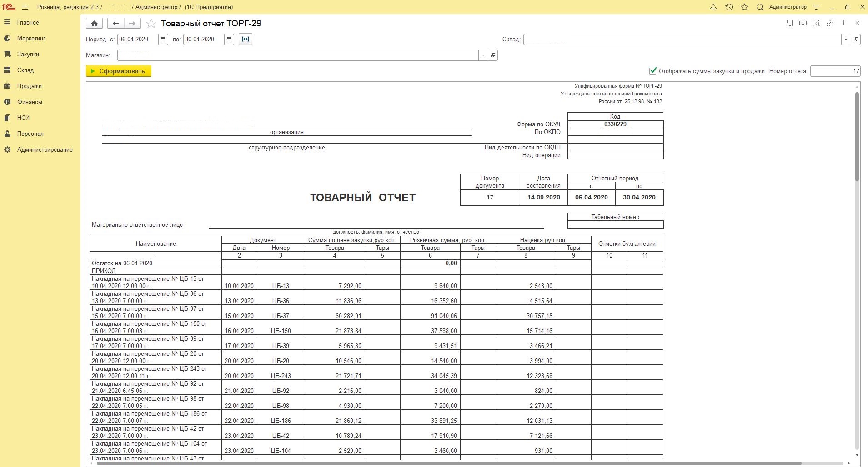Open history clock icon
The image size is (868, 467).
[x=729, y=7]
